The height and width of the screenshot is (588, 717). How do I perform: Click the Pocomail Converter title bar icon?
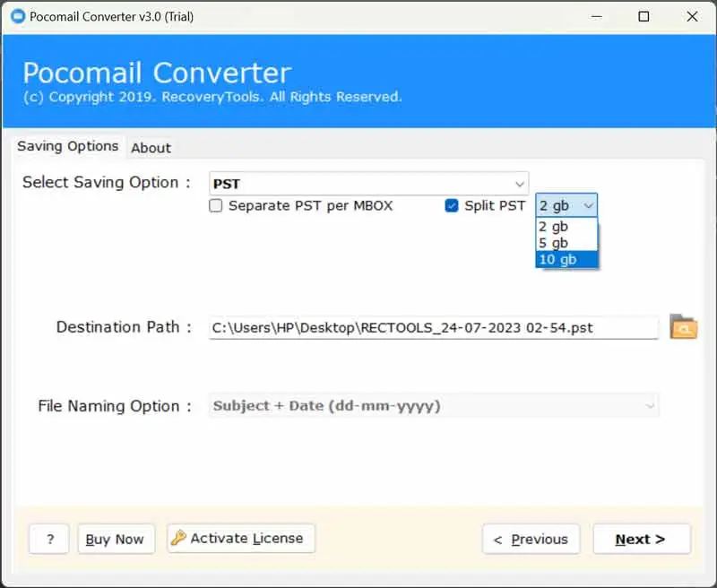17,16
